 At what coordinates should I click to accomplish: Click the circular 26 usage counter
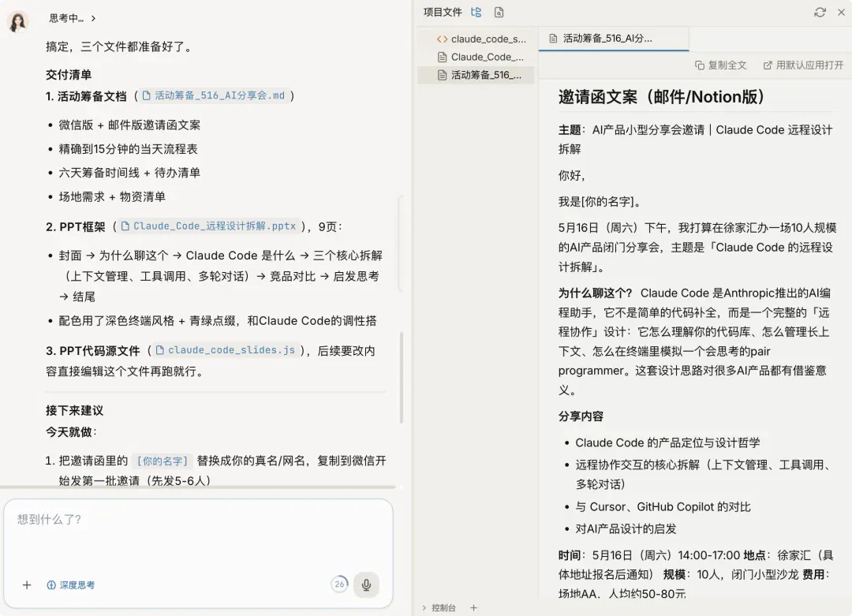[339, 584]
